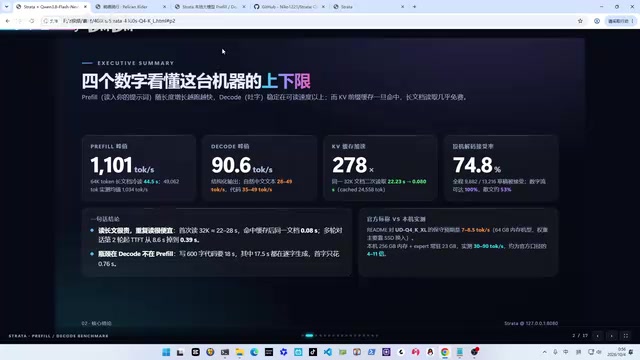Launch Microsoft Edge from the taskbar

254,352
